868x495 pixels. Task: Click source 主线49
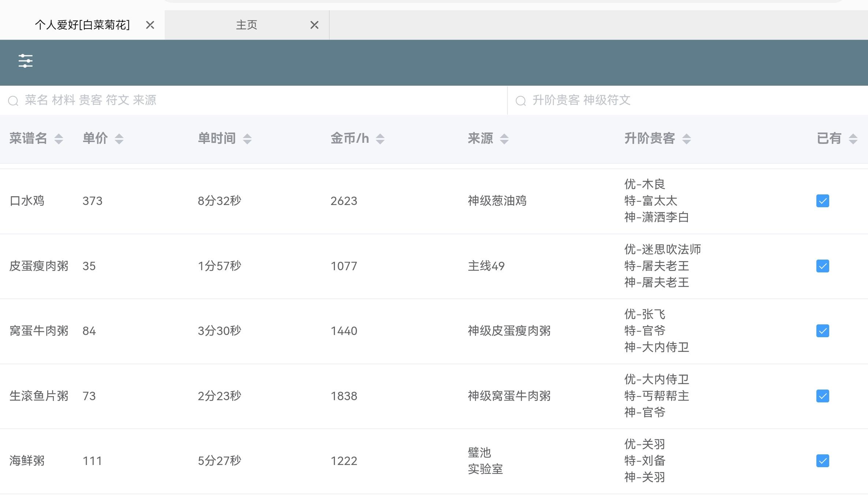[x=486, y=266]
